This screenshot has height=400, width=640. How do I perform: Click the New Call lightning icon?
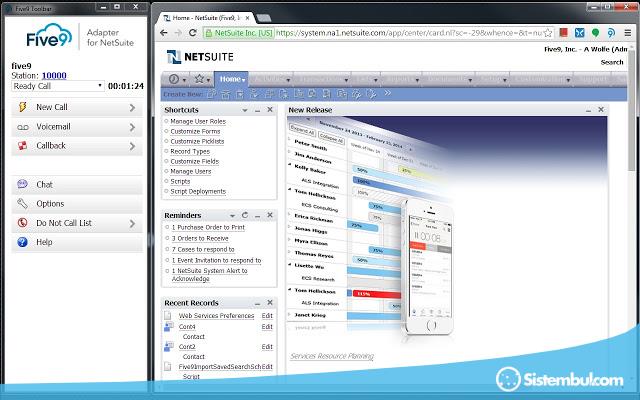pos(23,107)
